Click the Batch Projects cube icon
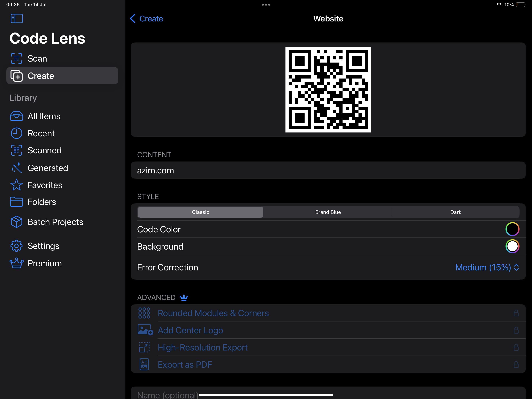 pyautogui.click(x=16, y=222)
